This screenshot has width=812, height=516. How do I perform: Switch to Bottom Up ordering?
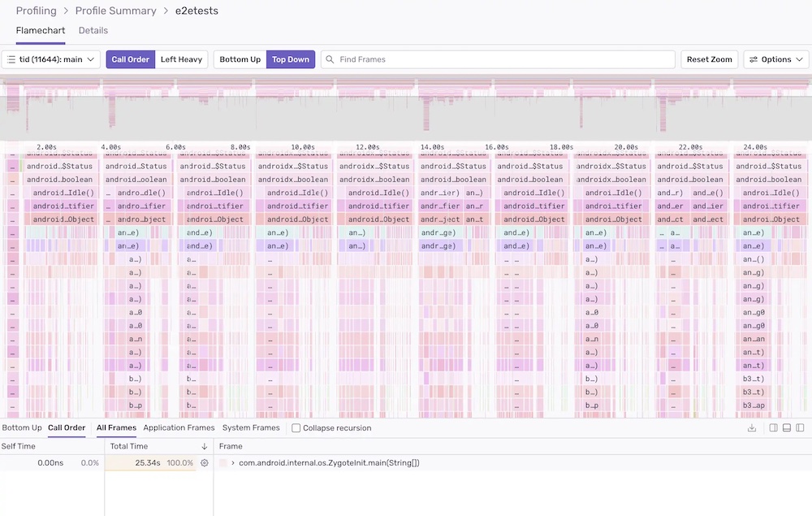(x=239, y=59)
